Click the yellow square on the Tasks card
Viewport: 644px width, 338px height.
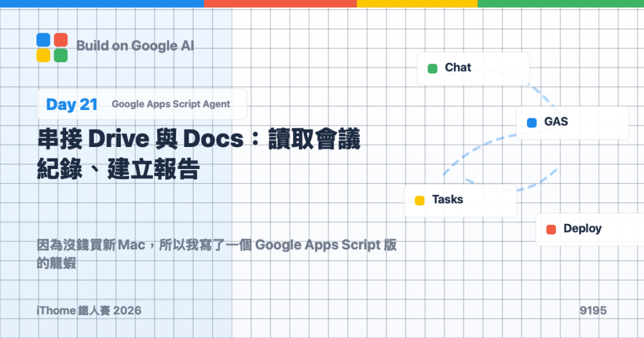[x=419, y=200]
